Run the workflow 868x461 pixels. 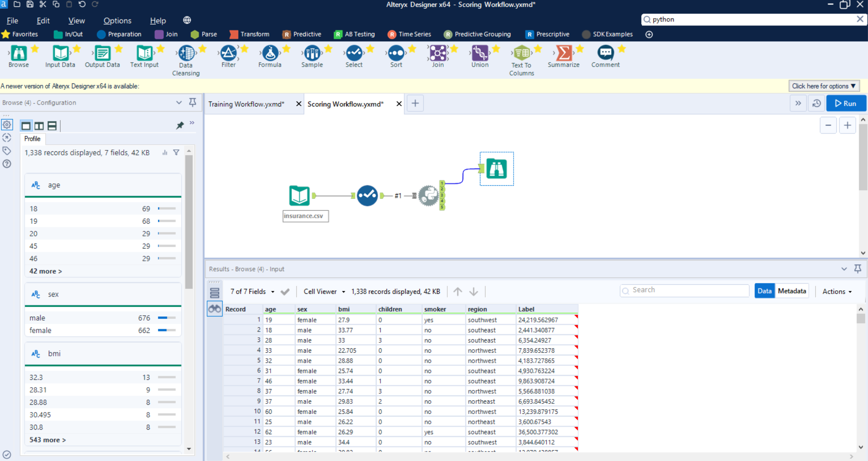coord(846,104)
